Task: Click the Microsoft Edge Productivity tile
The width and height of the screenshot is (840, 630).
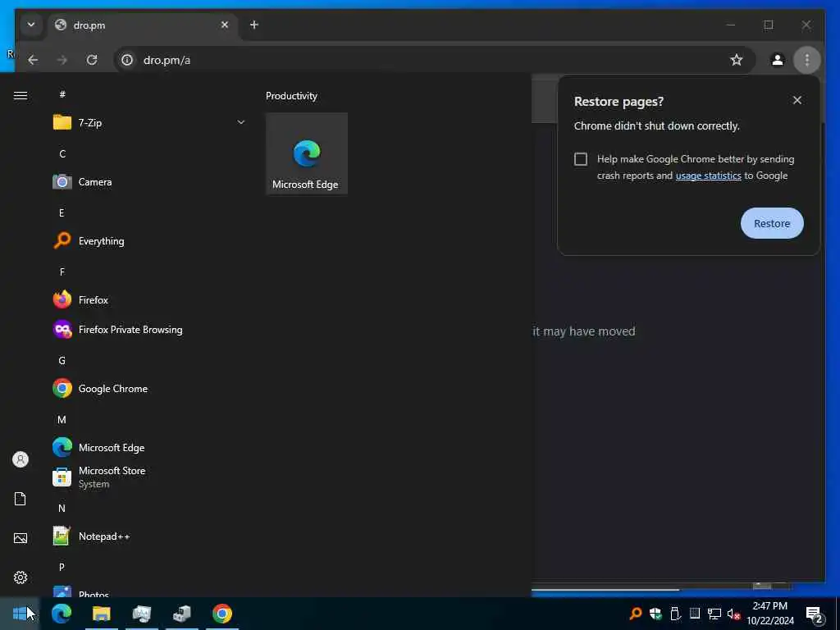Action: (x=307, y=153)
